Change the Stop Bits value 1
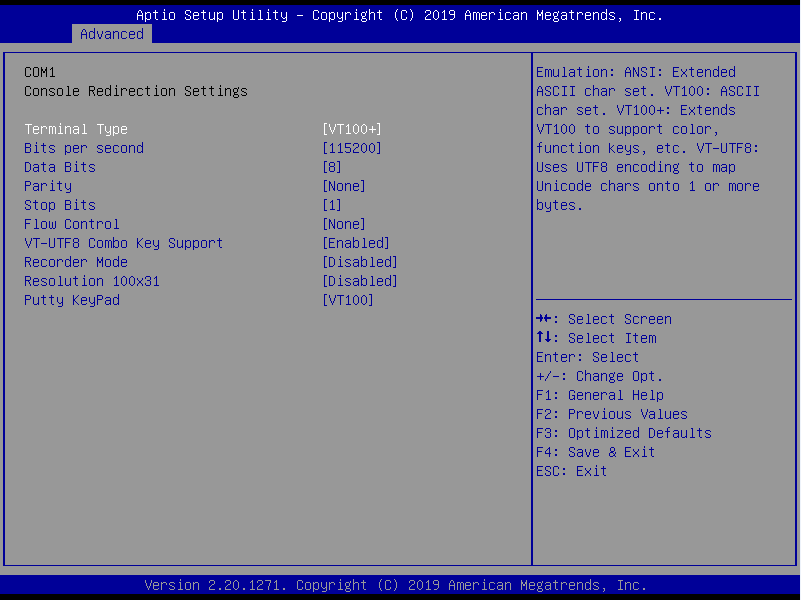801x600 pixels. pyautogui.click(x=332, y=205)
